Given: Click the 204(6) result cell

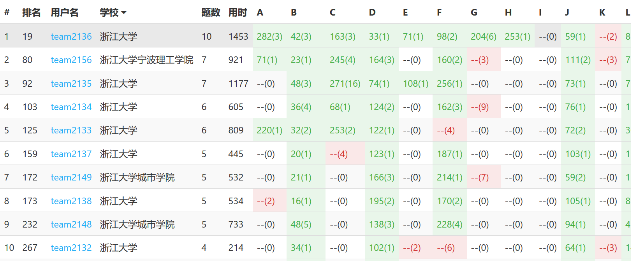Looking at the screenshot, I should pyautogui.click(x=484, y=37).
